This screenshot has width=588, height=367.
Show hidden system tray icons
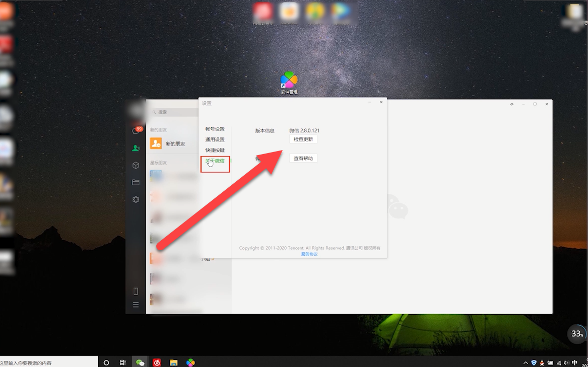click(526, 363)
